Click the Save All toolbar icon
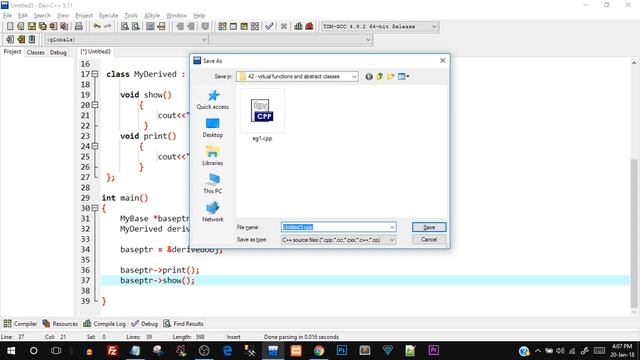Screen dimensions: 640x360 click(42, 27)
